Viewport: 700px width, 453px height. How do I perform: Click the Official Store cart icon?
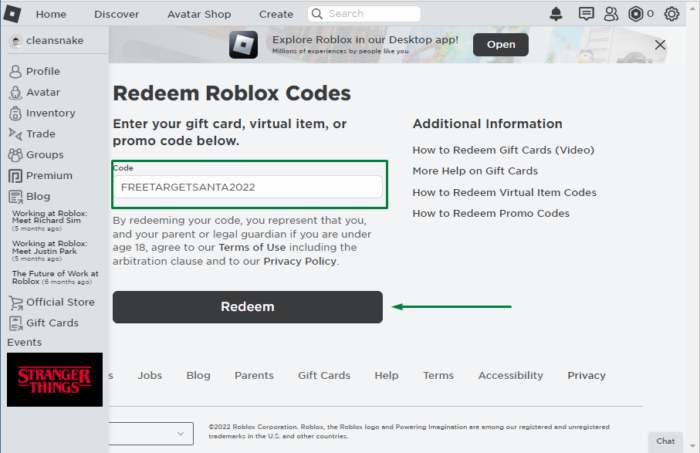(16, 303)
